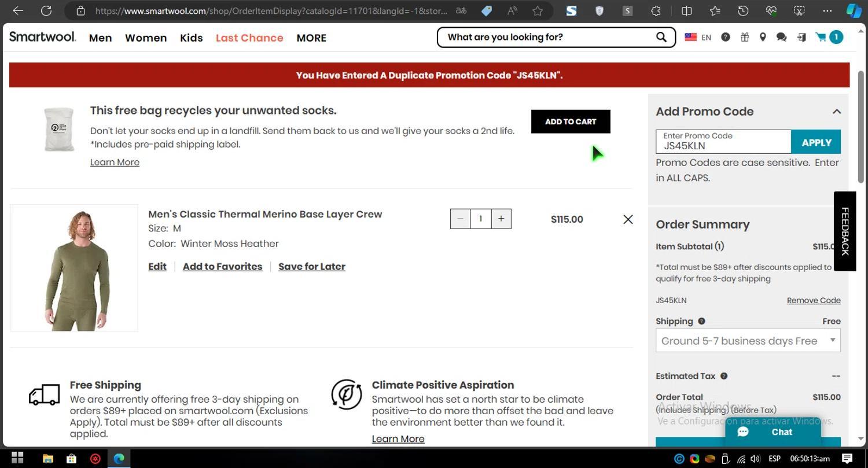Open browser History icon

(x=743, y=10)
